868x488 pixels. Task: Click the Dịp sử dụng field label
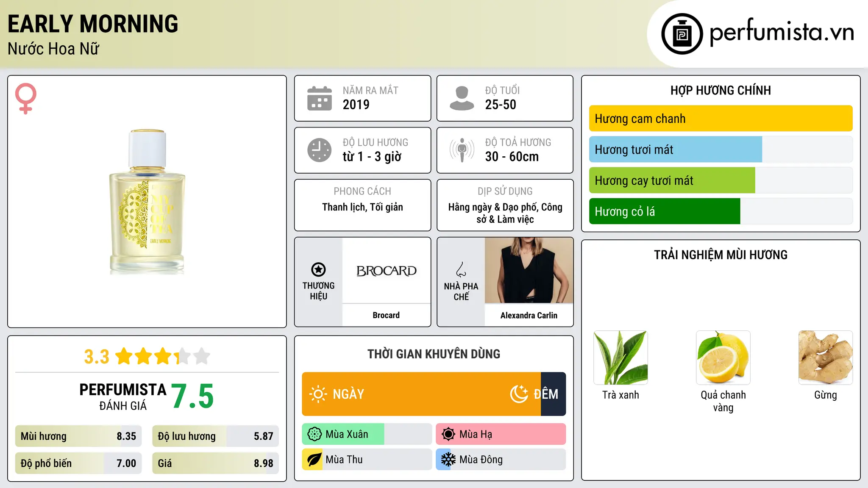coord(505,191)
